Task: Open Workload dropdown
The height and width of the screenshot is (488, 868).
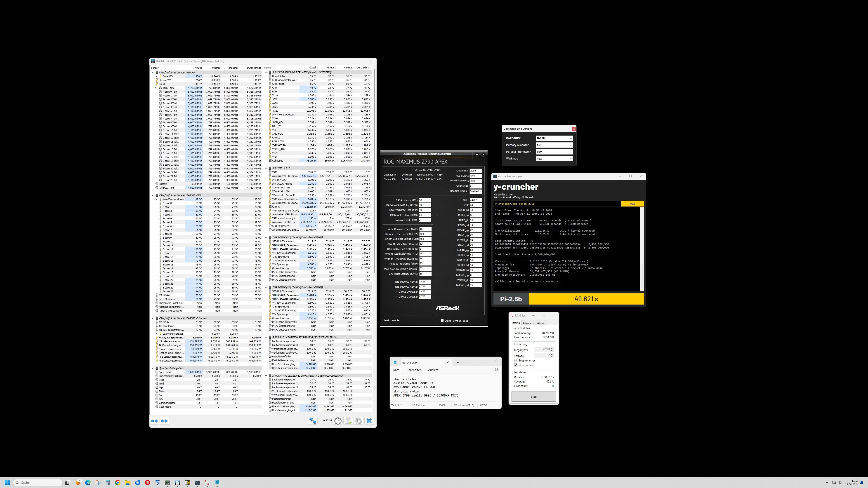Action: coord(554,159)
